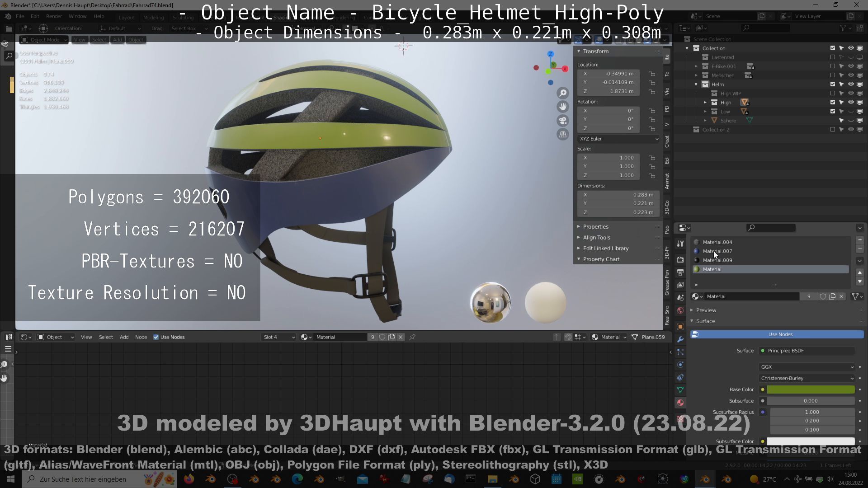This screenshot has height=488, width=868.
Task: Unlink material with X icon in properties
Action: coord(841,296)
